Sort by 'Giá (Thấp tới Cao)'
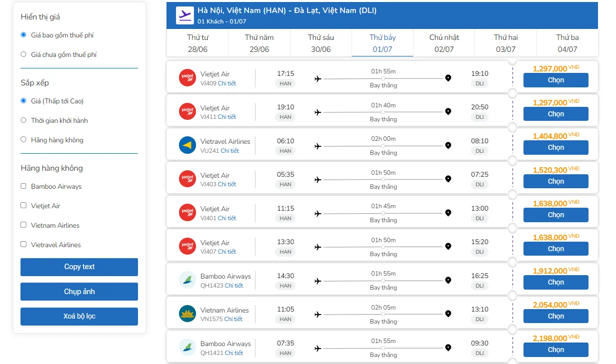 click(23, 100)
